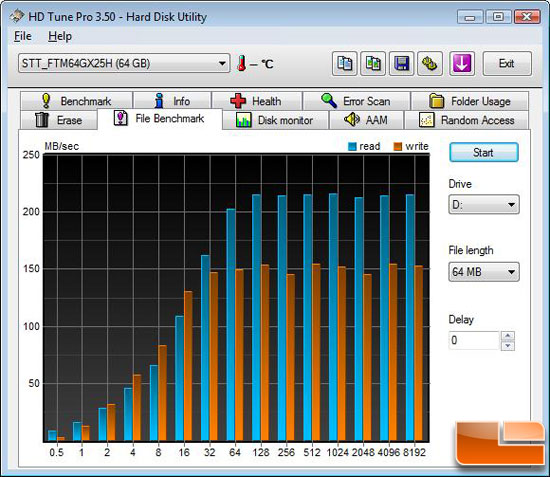Screen dimensions: 550x477
Task: Click the Erase tab trash can icon
Action: [x=42, y=120]
